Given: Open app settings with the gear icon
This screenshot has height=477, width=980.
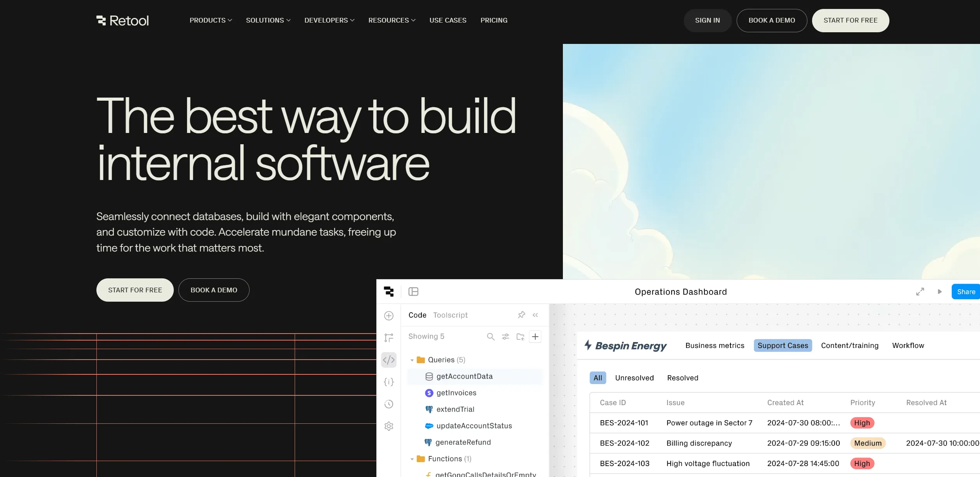Looking at the screenshot, I should (x=388, y=426).
